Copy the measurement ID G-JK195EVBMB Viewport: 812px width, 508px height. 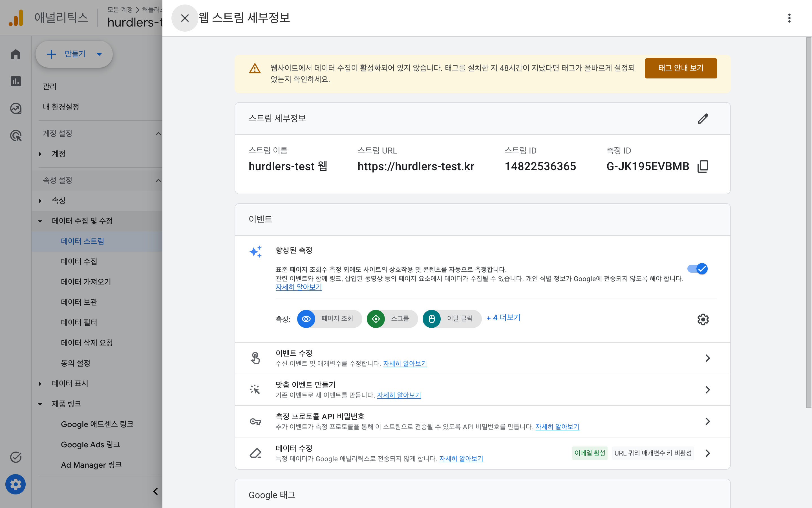(703, 166)
